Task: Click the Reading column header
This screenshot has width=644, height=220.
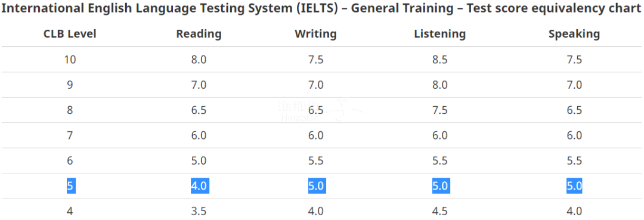Action: tap(199, 34)
